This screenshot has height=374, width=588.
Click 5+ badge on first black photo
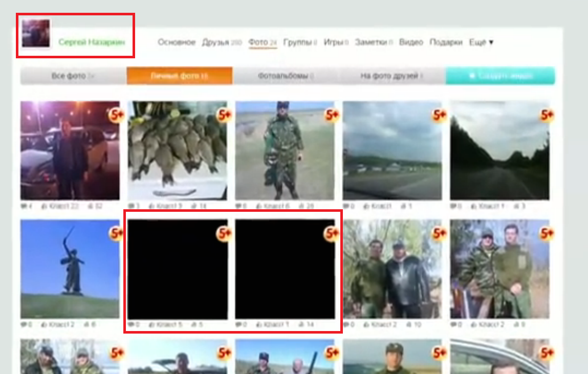[x=224, y=233]
